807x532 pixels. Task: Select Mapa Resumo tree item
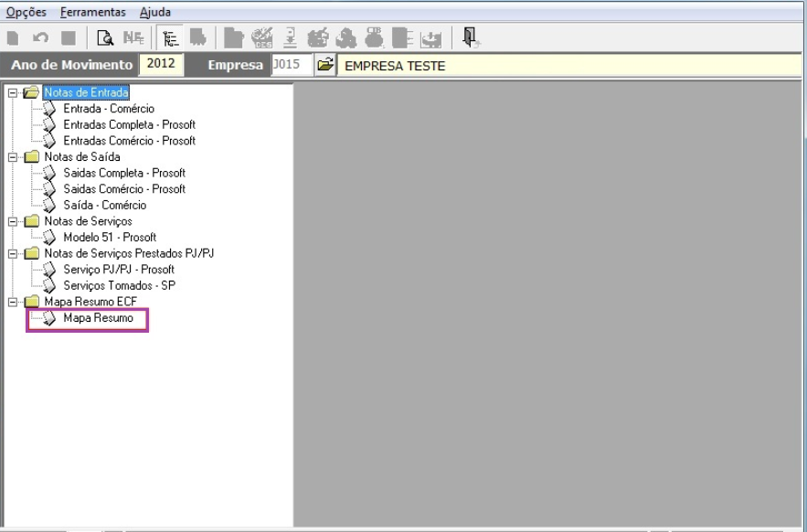click(x=98, y=318)
